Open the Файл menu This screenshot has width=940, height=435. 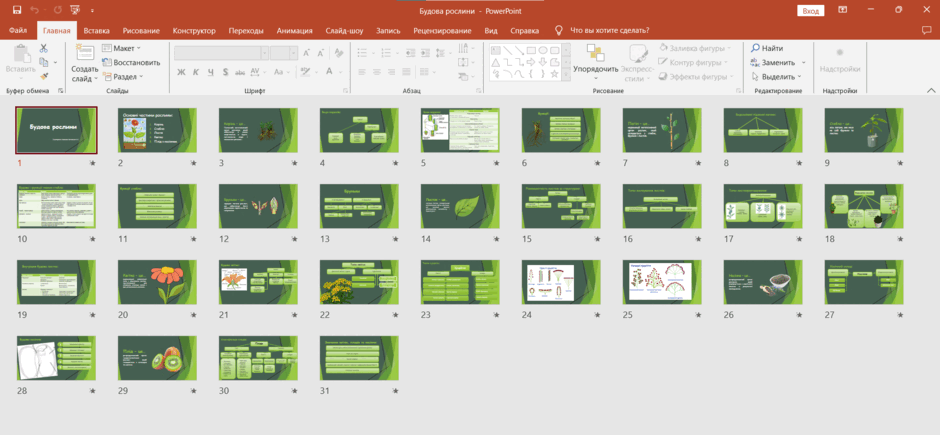[18, 31]
